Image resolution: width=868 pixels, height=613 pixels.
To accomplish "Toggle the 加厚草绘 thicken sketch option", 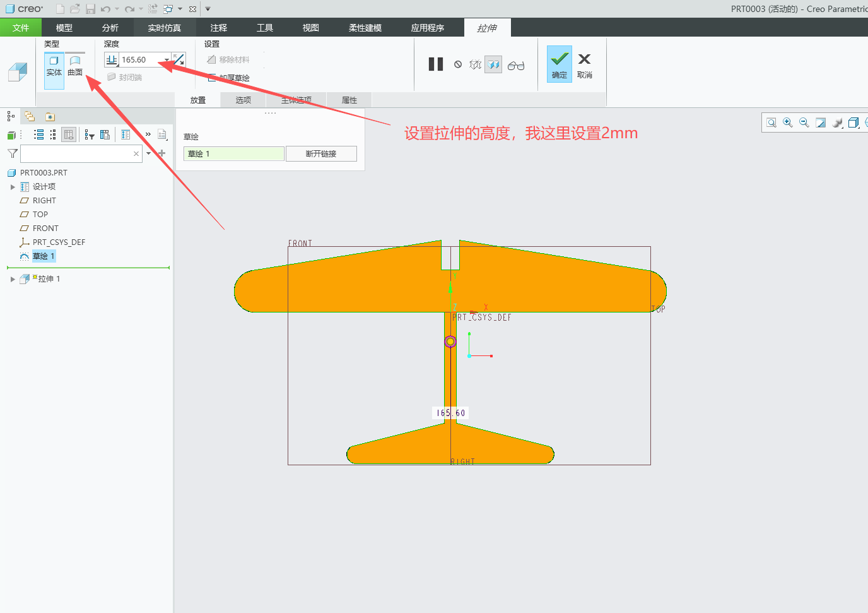I will [229, 78].
